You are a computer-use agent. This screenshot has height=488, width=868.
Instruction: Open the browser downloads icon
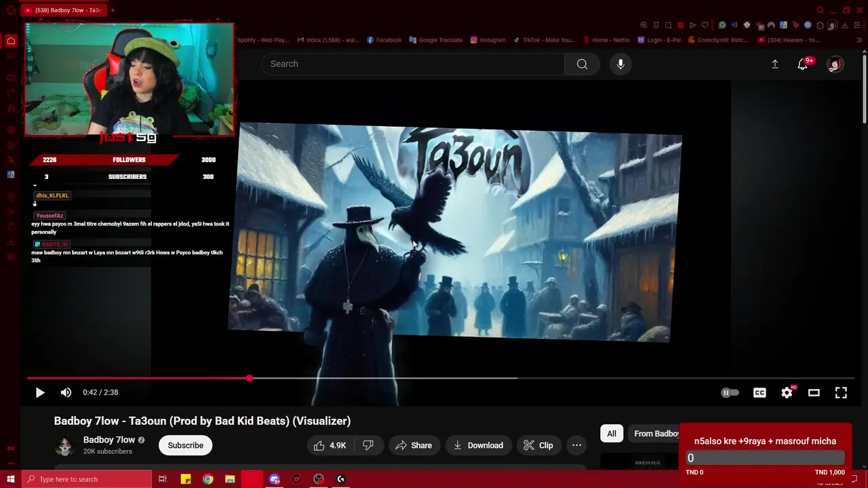[844, 25]
